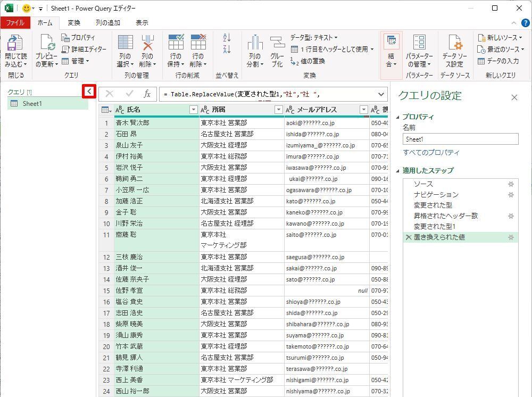This screenshot has width=532, height=397.
Task: Switch to the 変換 tab
Action: click(x=74, y=23)
